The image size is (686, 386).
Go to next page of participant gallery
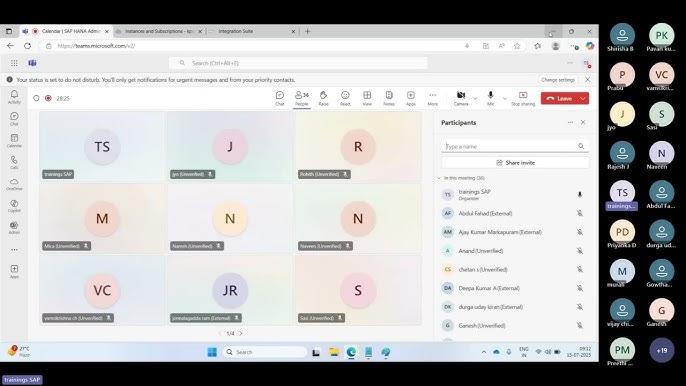[x=241, y=333]
